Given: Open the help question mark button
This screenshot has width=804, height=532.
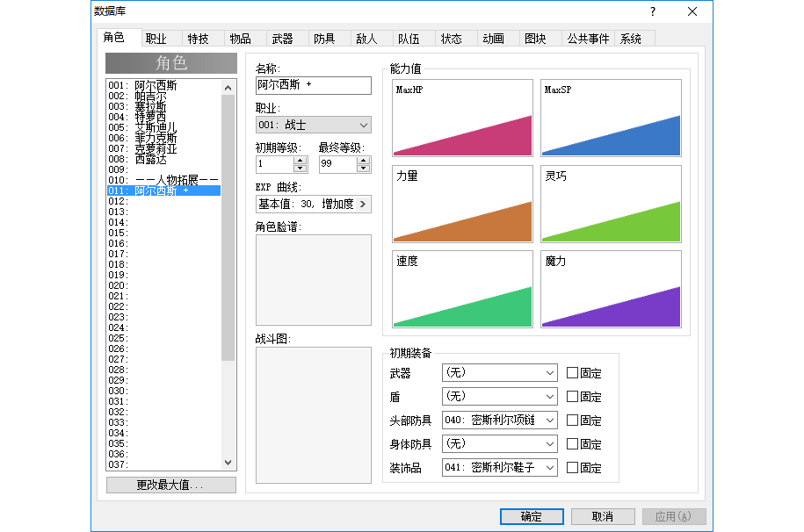Looking at the screenshot, I should [x=653, y=11].
